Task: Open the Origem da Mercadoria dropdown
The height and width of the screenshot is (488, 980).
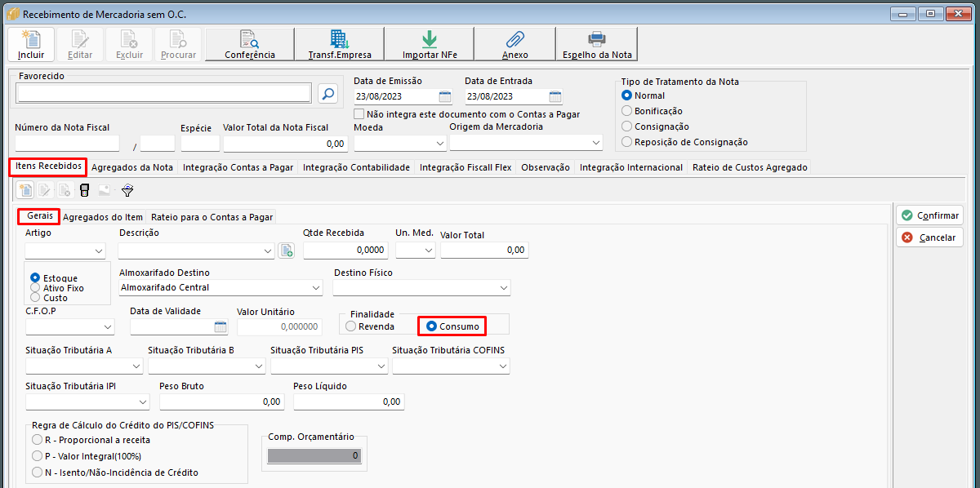Action: pos(595,143)
